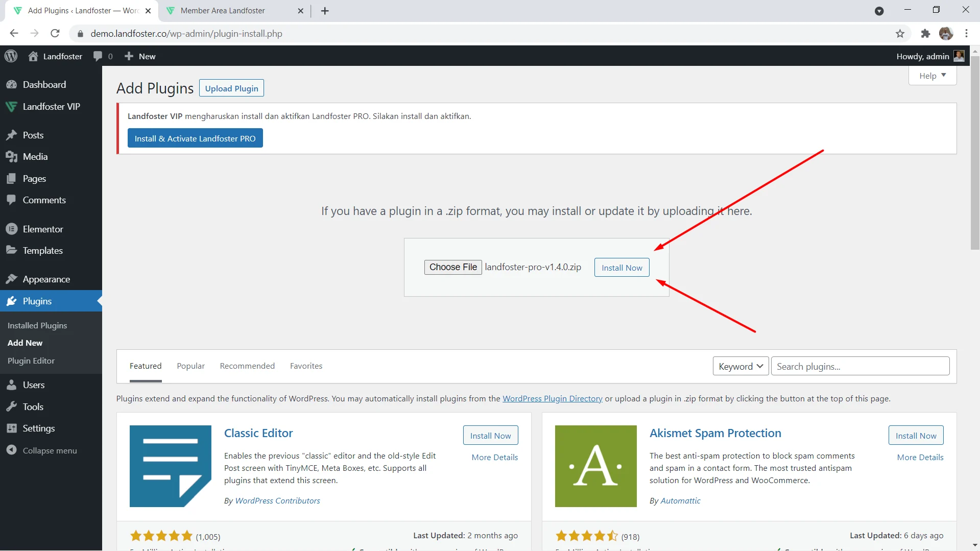Install Akismet Spam Protection plugin

pos(916,436)
